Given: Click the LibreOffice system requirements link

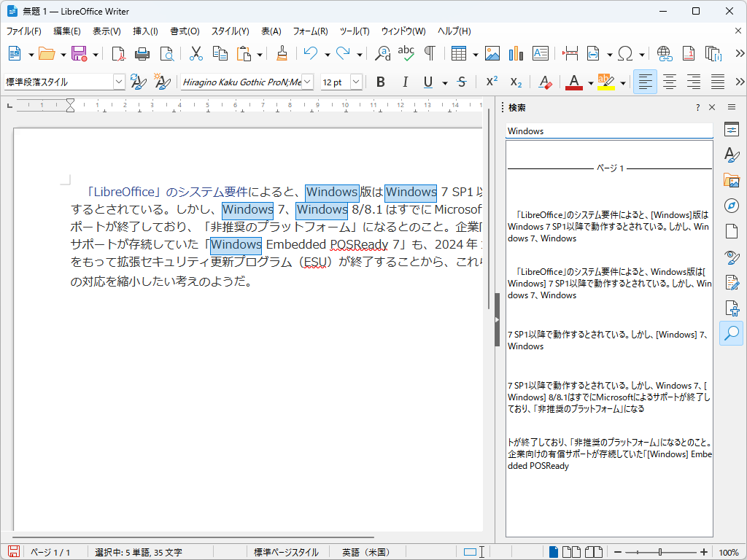Looking at the screenshot, I should (x=167, y=192).
